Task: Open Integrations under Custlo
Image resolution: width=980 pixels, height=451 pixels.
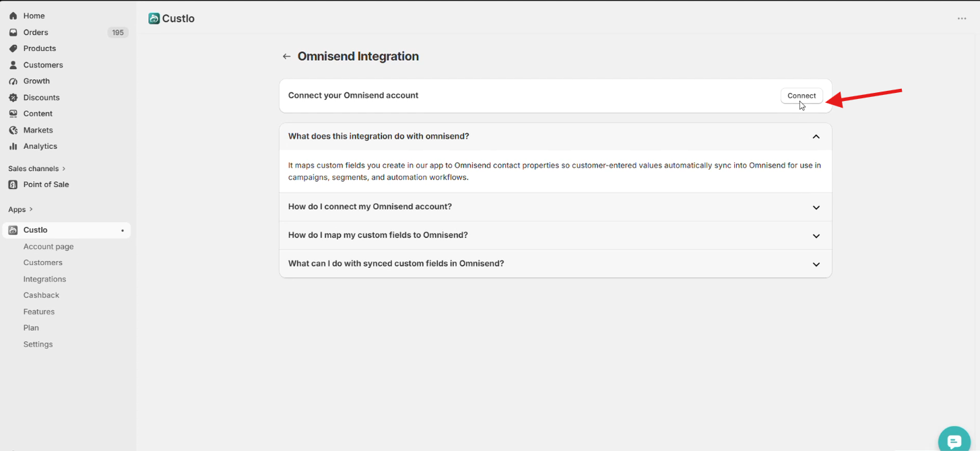Action: point(44,279)
